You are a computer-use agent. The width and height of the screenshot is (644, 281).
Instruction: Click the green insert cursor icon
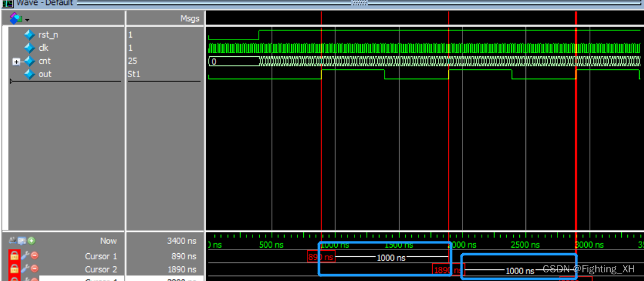coord(31,241)
